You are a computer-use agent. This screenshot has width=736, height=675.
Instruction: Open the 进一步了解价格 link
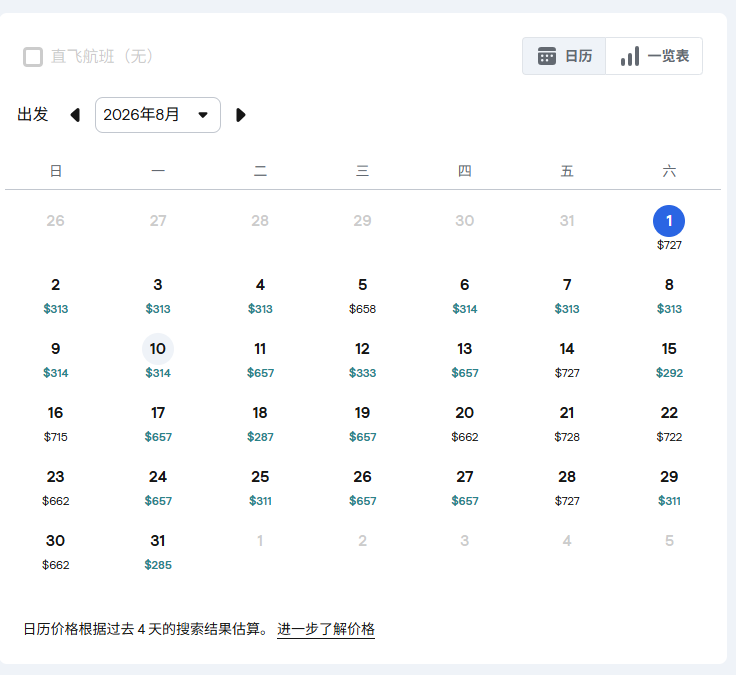tap(326, 629)
